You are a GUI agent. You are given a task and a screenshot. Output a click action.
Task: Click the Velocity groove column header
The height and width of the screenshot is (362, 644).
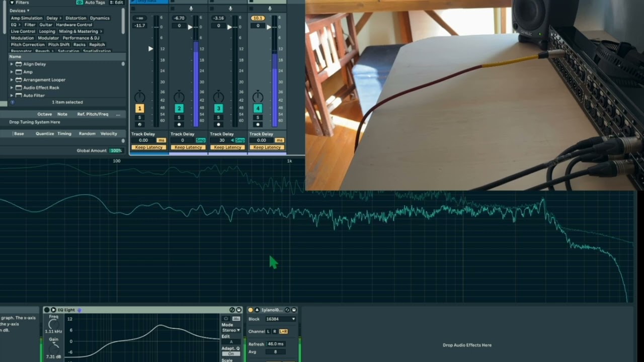[x=109, y=134]
